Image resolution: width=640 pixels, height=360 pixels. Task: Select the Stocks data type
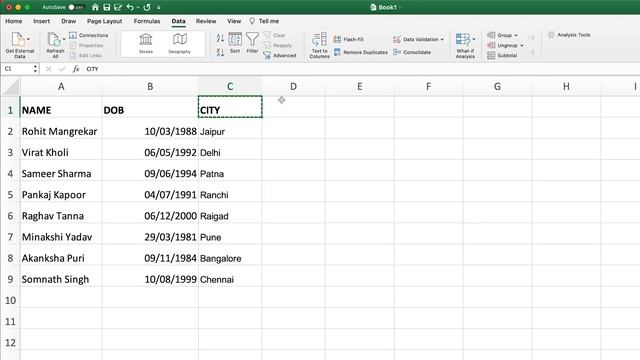click(x=146, y=43)
